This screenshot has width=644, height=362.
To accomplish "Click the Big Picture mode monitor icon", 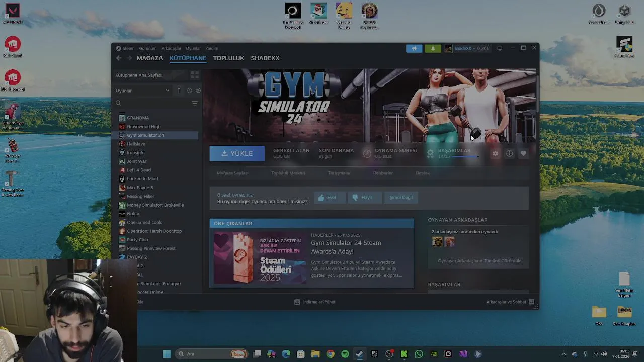I will (x=500, y=48).
